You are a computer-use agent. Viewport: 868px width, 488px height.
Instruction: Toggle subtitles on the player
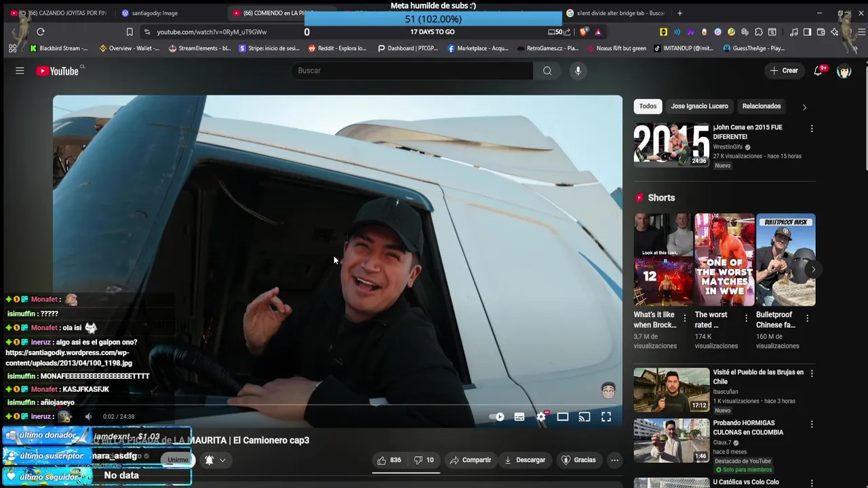point(519,417)
